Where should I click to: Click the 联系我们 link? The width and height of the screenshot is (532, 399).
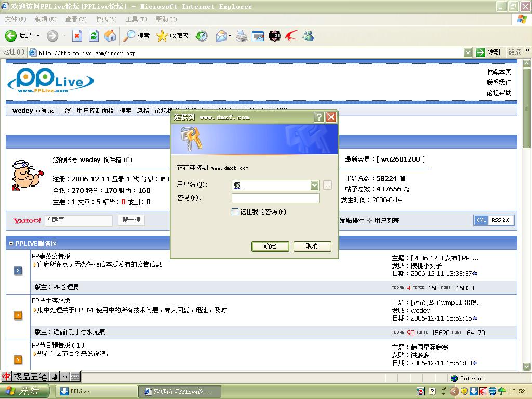499,83
